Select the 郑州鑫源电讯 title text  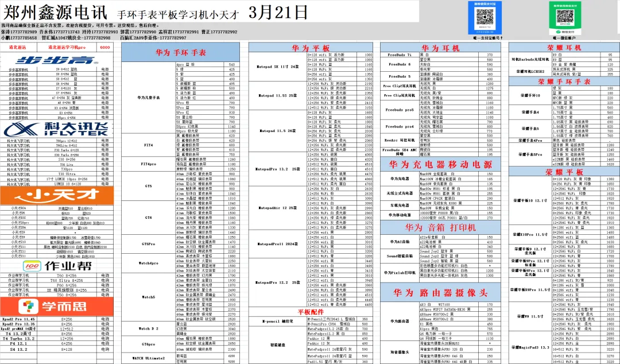(55, 12)
